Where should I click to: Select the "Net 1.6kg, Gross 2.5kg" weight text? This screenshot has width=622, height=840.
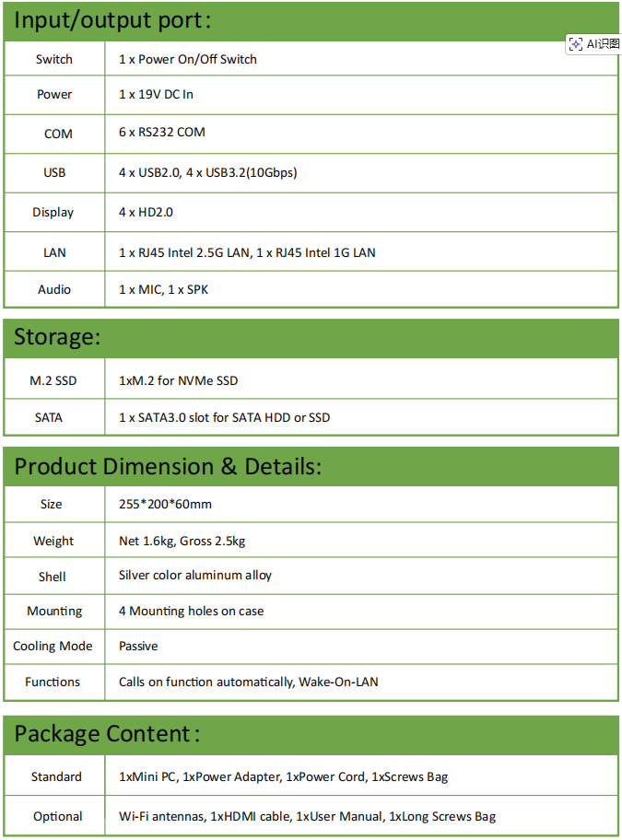(182, 541)
